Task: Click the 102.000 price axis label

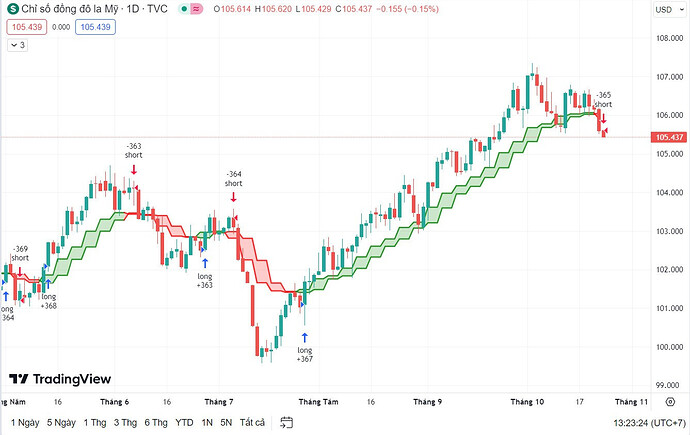Action: click(x=669, y=270)
